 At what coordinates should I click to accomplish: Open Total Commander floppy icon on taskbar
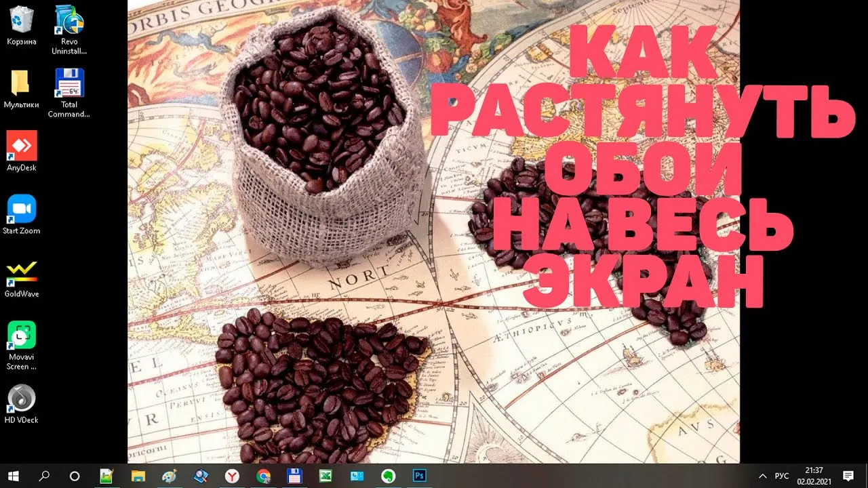[295, 476]
